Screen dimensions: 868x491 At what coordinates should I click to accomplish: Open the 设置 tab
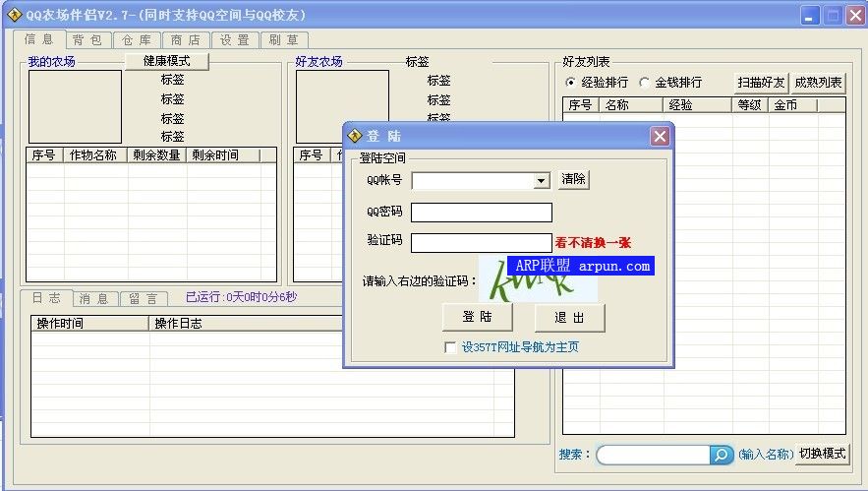pos(235,40)
